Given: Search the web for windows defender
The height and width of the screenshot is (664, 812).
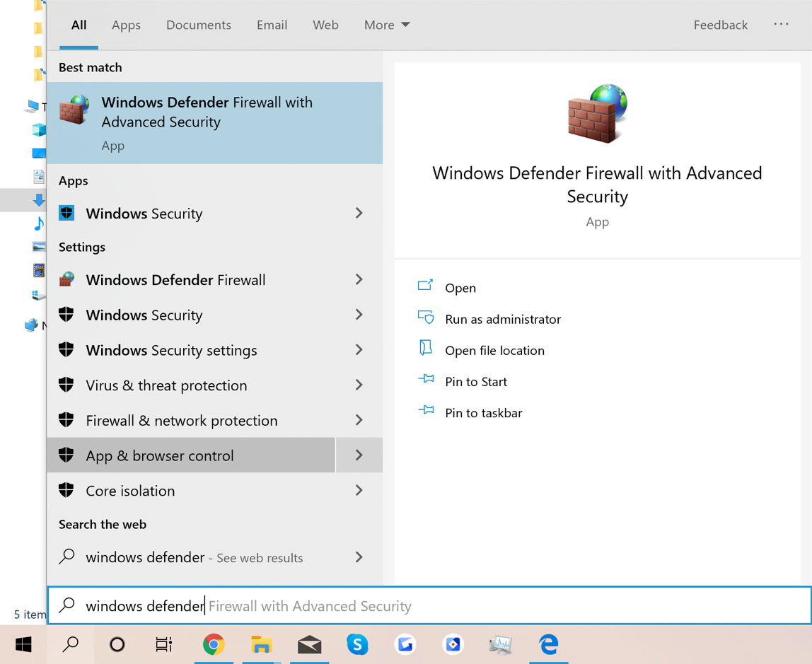Looking at the screenshot, I should coord(191,557).
